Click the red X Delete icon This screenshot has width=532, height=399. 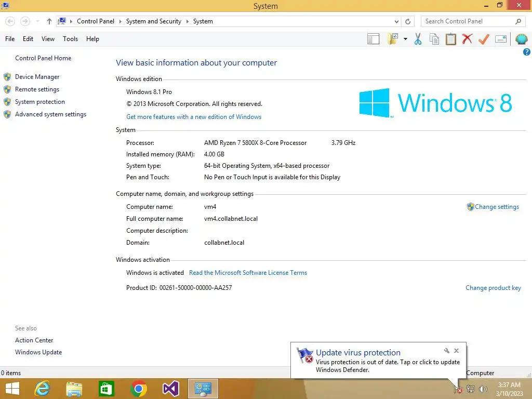(x=467, y=38)
